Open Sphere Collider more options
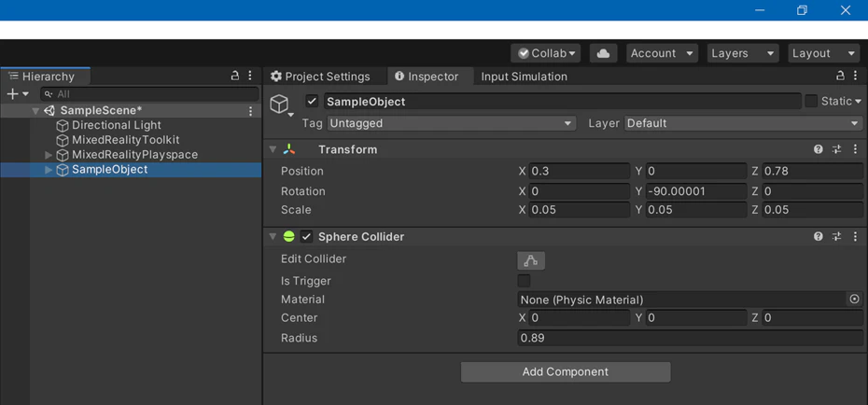Screen dimensions: 868x405 coord(855,237)
